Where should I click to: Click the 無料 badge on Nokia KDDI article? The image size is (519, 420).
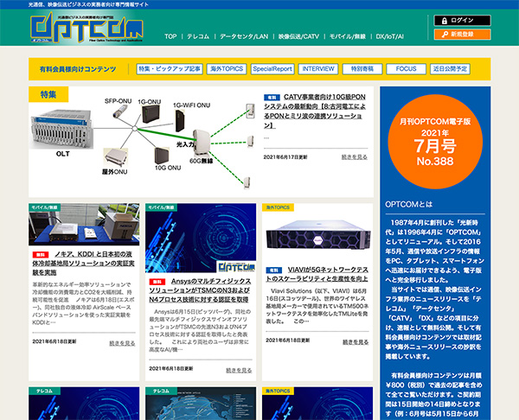pos(41,255)
